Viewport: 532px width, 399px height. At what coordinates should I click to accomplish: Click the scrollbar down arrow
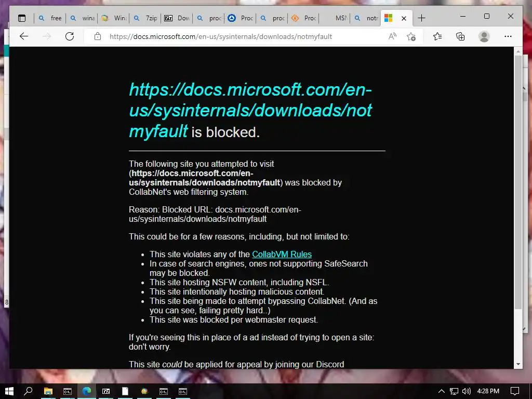click(x=518, y=364)
